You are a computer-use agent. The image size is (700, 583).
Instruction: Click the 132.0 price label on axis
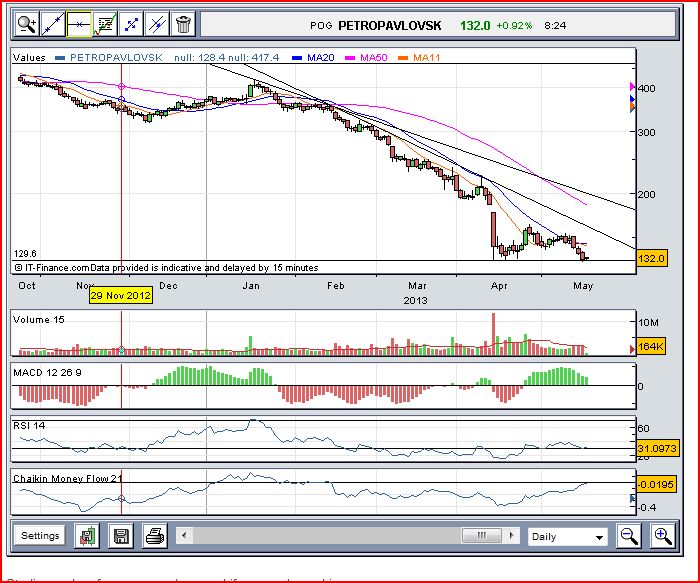pos(650,259)
